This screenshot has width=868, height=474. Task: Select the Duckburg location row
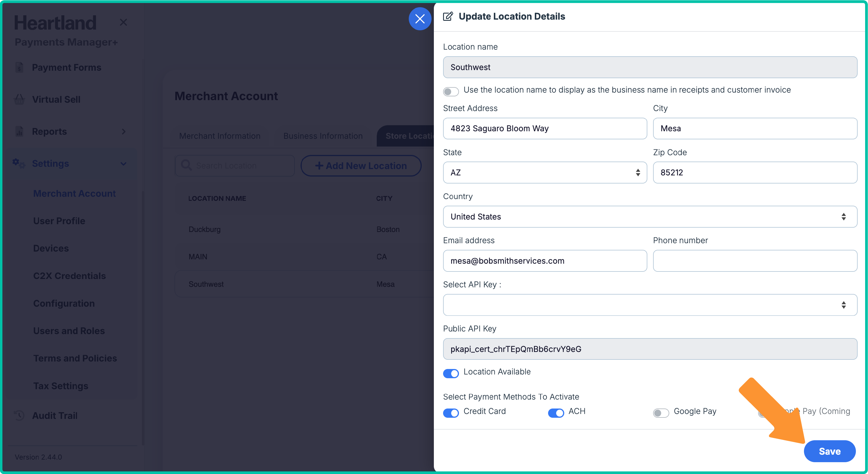click(x=305, y=229)
